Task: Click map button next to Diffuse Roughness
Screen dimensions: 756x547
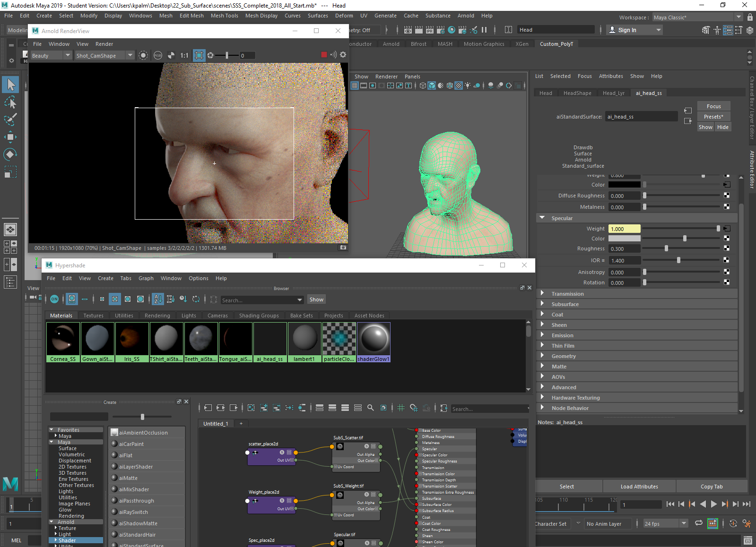Action: point(727,196)
